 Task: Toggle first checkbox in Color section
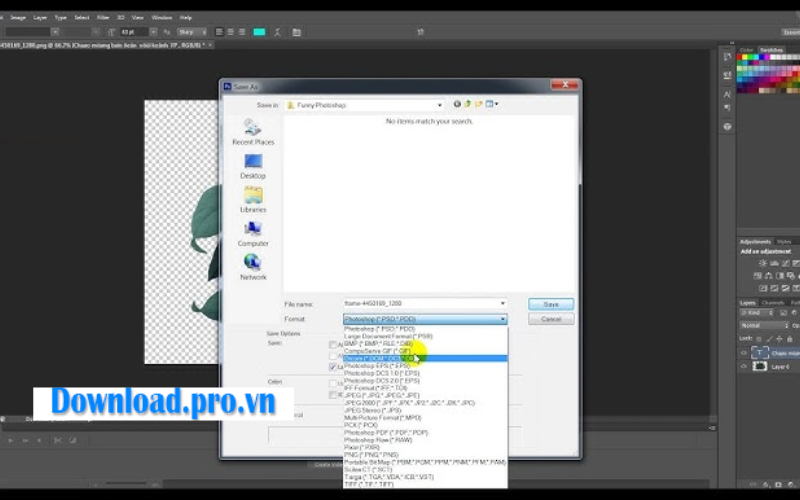333,383
